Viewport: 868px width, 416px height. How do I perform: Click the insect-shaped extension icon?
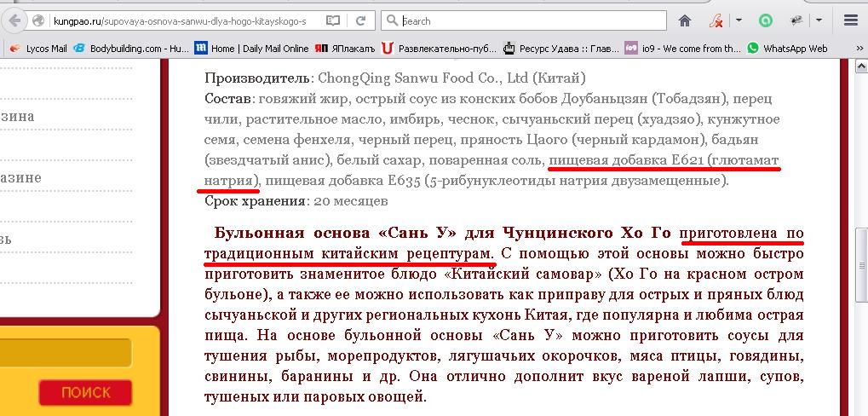click(x=796, y=21)
